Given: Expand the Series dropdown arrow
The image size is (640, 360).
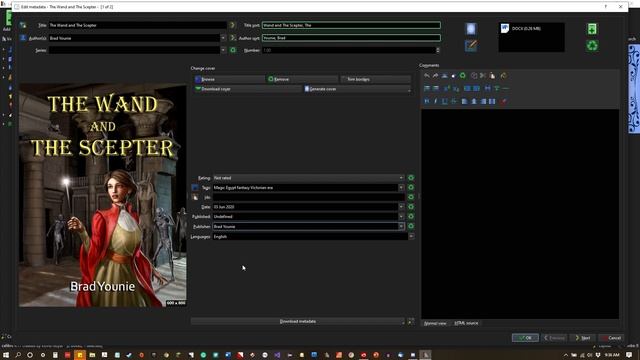Looking at the screenshot, I should [223, 50].
